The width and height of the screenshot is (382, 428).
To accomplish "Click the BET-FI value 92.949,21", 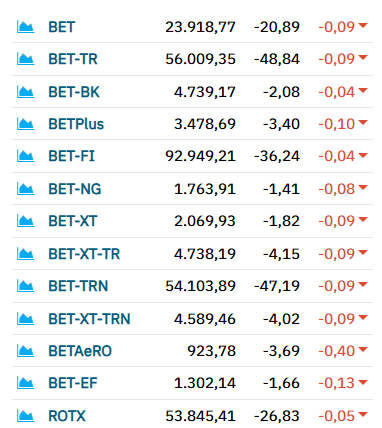I will pos(201,156).
